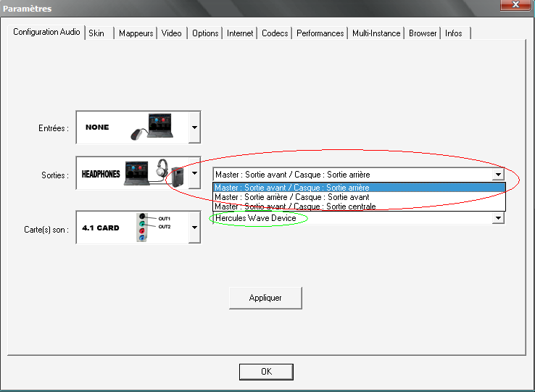Switch to the Skin tab

point(96,33)
